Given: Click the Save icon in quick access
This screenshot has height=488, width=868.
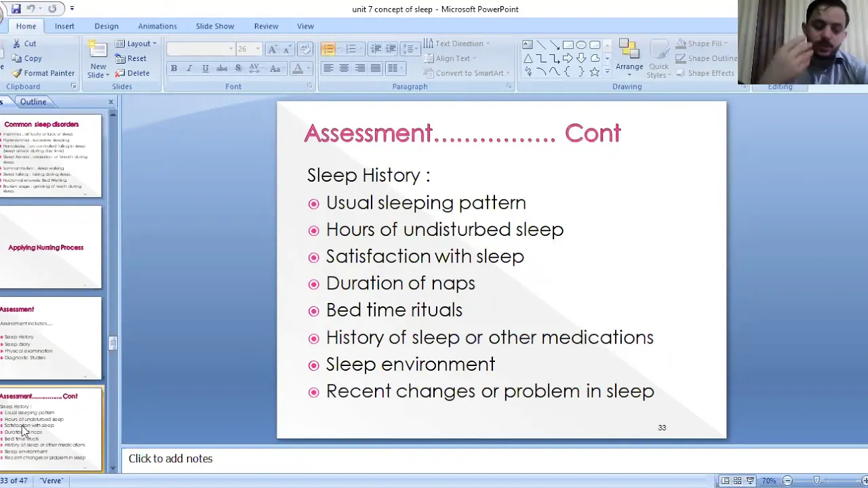Looking at the screenshot, I should pyautogui.click(x=16, y=9).
